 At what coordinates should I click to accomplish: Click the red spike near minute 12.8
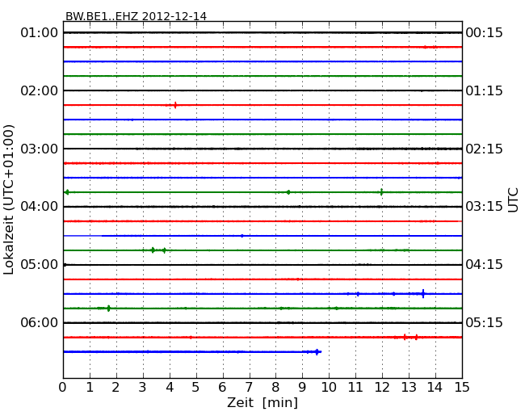[405, 338]
